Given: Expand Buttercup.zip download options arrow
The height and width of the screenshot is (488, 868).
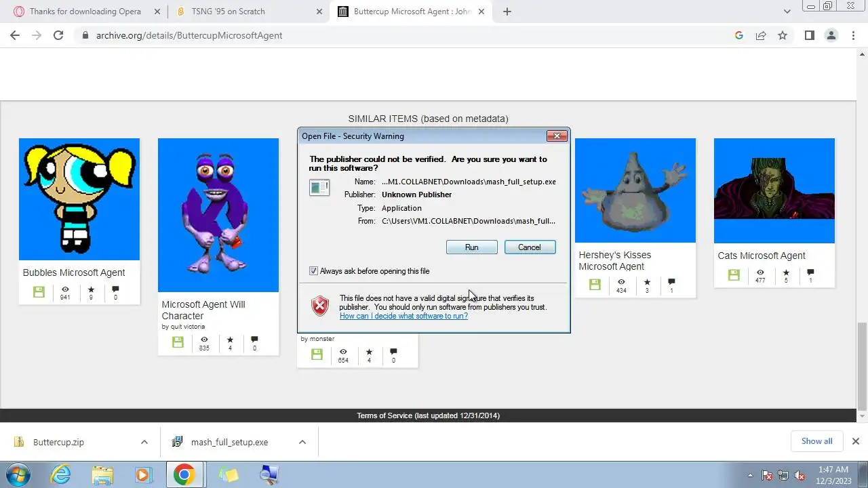Looking at the screenshot, I should (x=144, y=442).
